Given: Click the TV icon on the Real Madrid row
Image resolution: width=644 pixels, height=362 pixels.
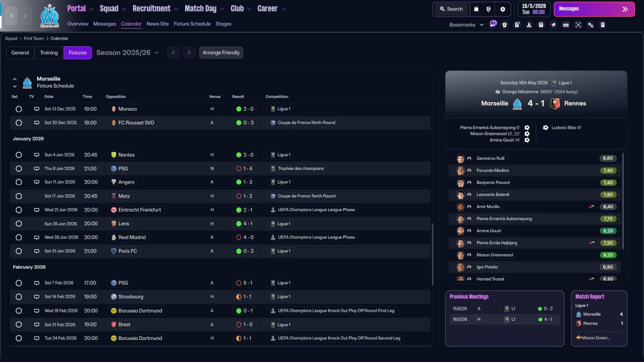Looking at the screenshot, I should [x=36, y=237].
